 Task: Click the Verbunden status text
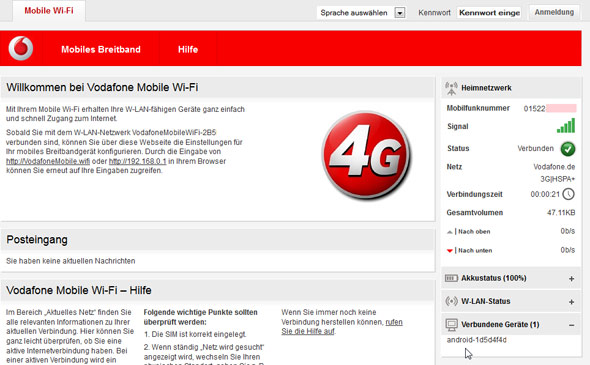[x=535, y=148]
